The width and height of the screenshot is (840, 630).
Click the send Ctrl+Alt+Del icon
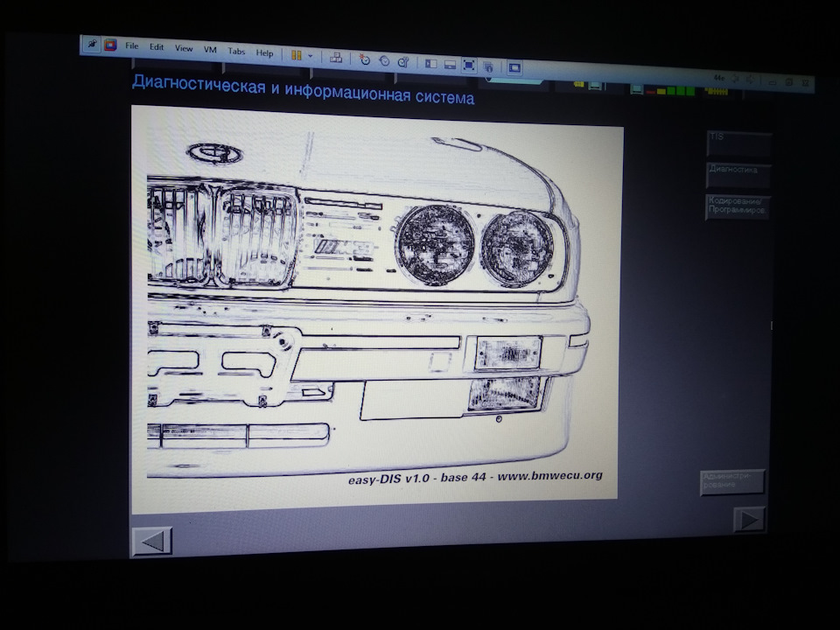pyautogui.click(x=336, y=58)
